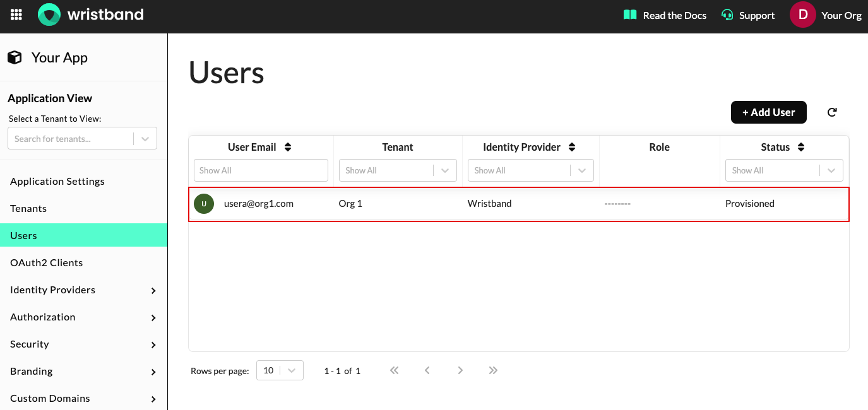Viewport: 868px width, 410px height.
Task: Click the Support headset icon
Action: [x=727, y=15]
